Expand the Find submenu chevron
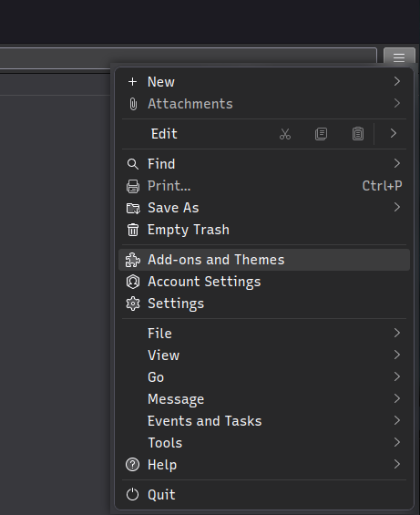Screen dimensions: 420x515 (x=397, y=163)
